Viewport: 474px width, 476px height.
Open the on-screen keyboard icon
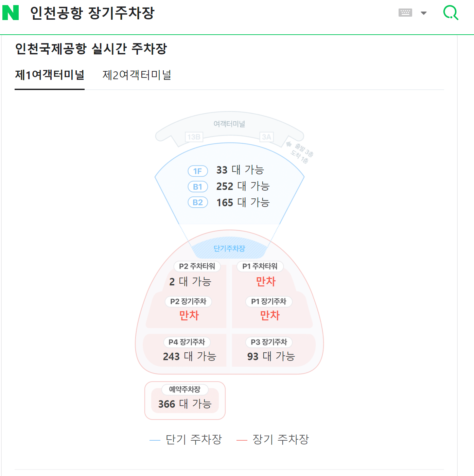[x=405, y=12]
